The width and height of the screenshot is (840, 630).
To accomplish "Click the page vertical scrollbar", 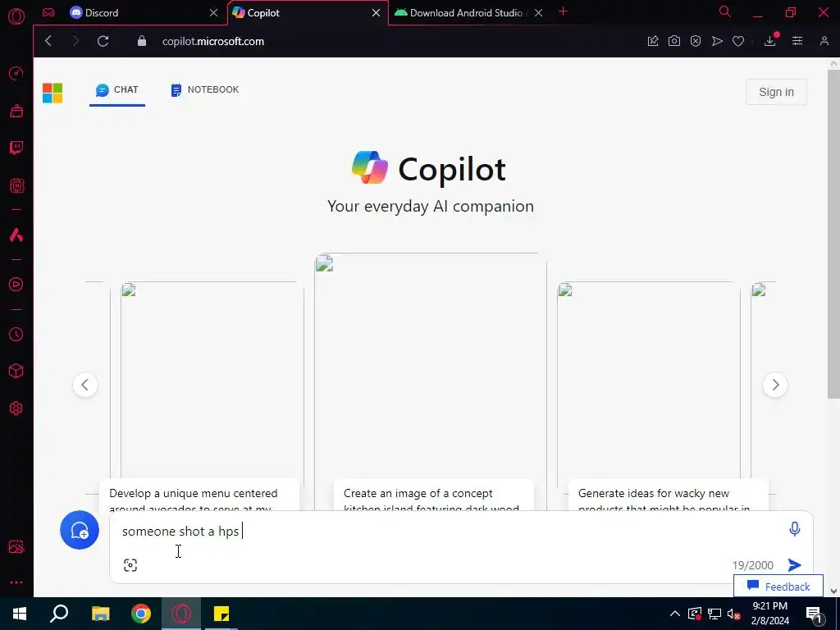I will (x=833, y=234).
